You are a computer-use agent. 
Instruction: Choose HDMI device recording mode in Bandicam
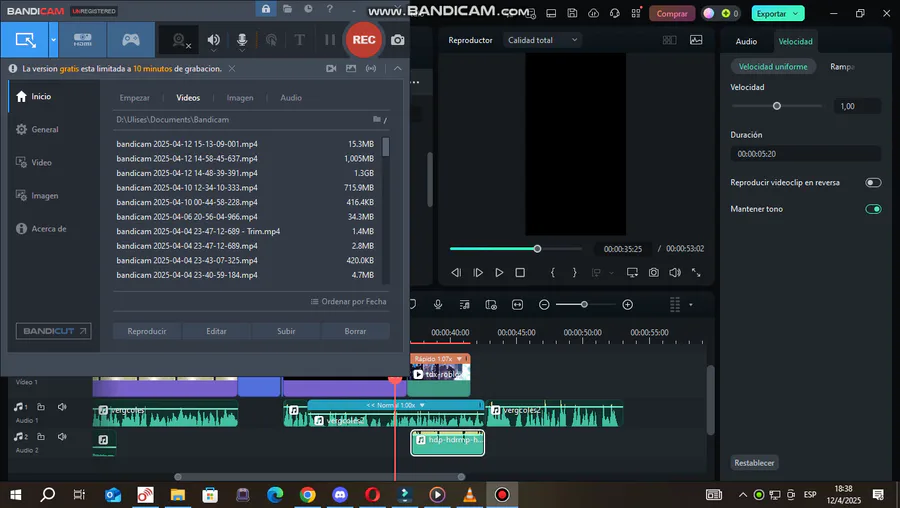[82, 40]
